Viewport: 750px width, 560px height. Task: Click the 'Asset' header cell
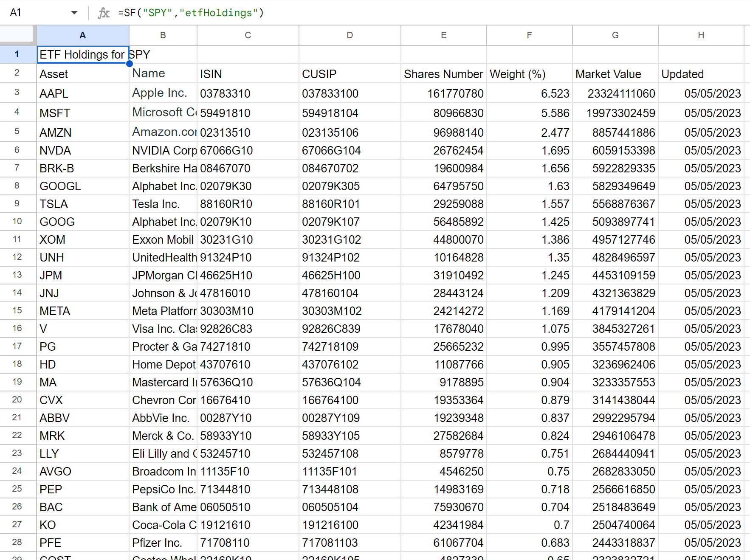83,73
